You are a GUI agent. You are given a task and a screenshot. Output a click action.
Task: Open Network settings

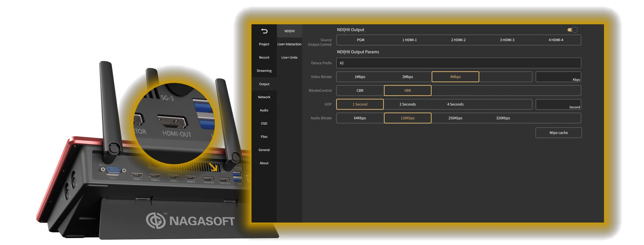click(x=264, y=97)
